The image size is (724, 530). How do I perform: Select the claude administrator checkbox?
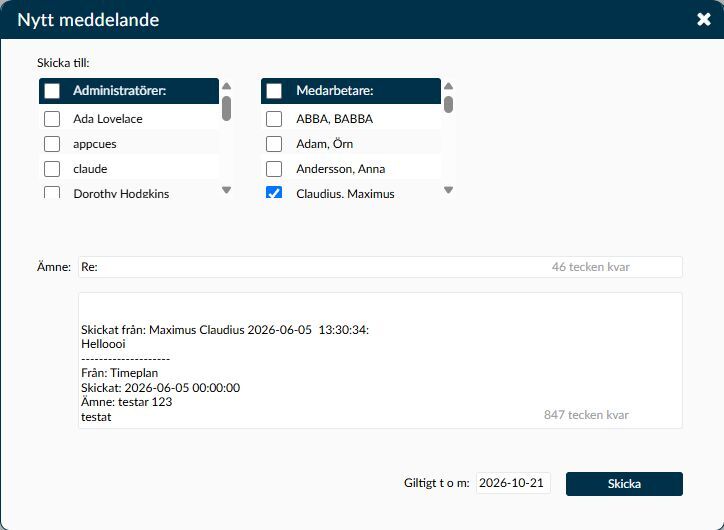[x=52, y=169]
